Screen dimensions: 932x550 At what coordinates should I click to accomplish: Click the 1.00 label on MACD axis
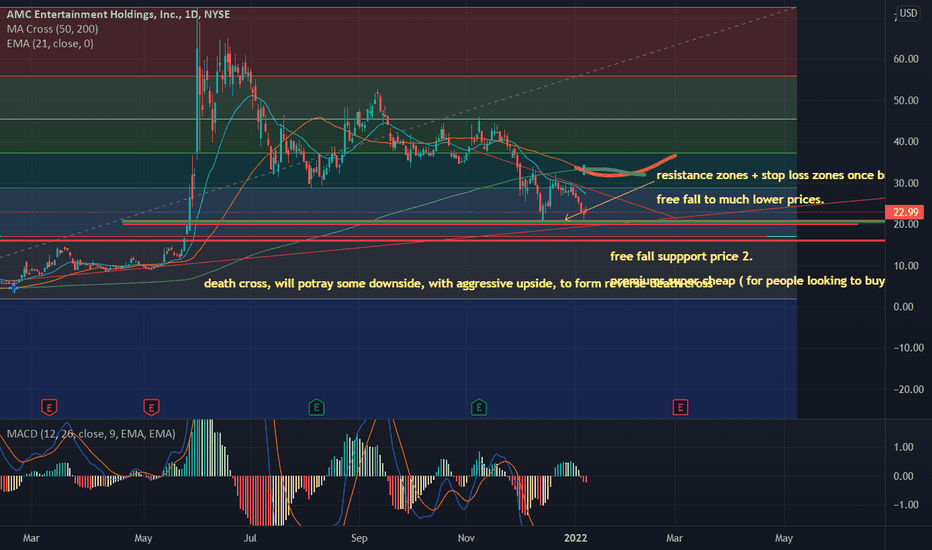[903, 447]
